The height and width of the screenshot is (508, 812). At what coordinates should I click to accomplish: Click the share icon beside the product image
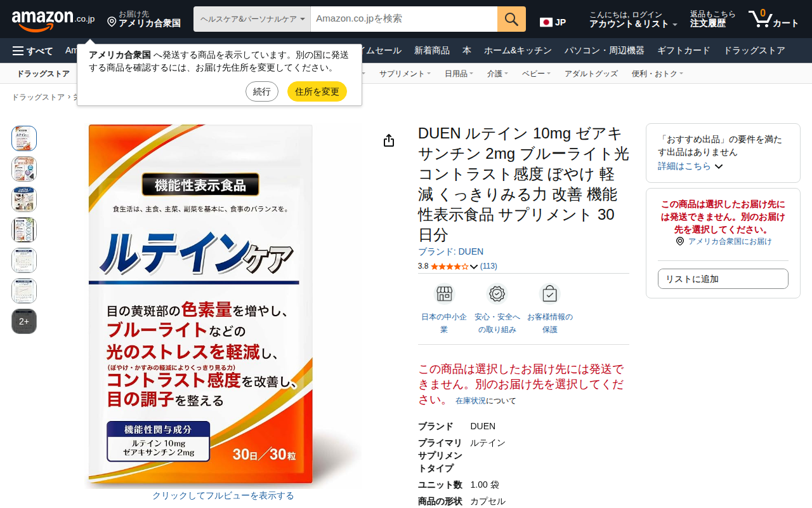tap(389, 141)
